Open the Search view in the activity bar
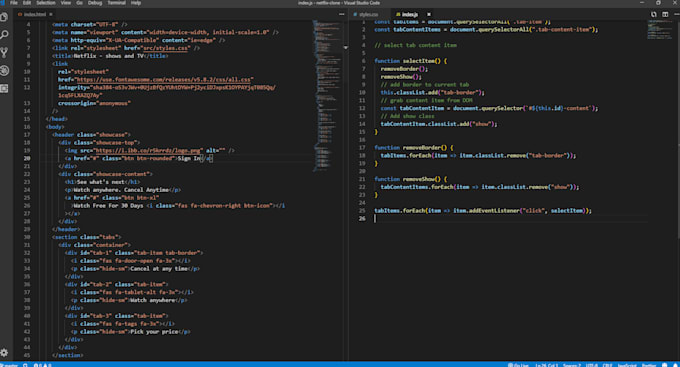 point(4,35)
